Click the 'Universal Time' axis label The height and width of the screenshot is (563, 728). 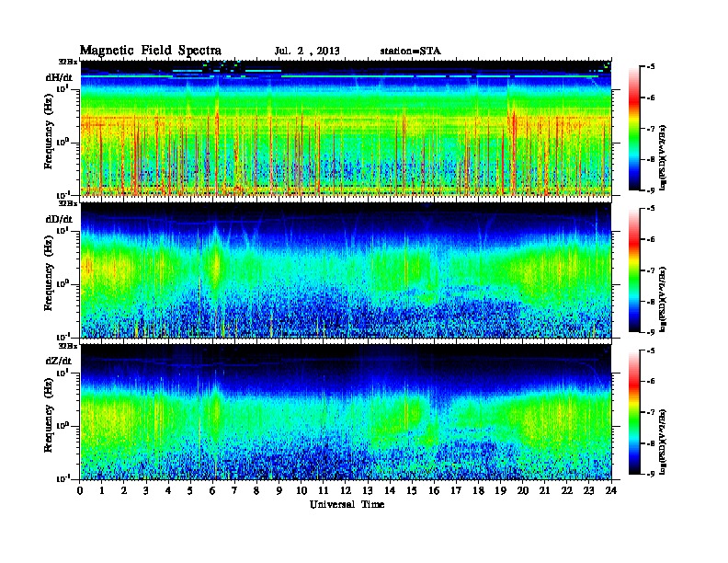coord(347,504)
